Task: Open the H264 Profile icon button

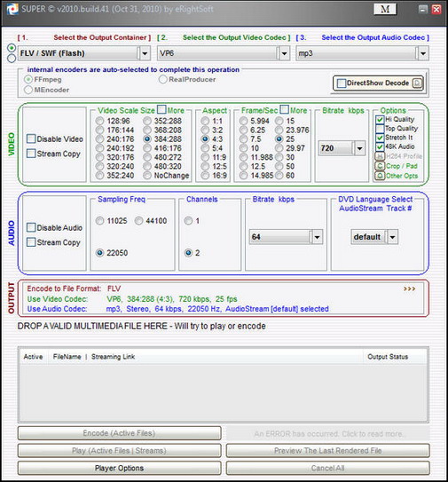Action: coord(380,156)
